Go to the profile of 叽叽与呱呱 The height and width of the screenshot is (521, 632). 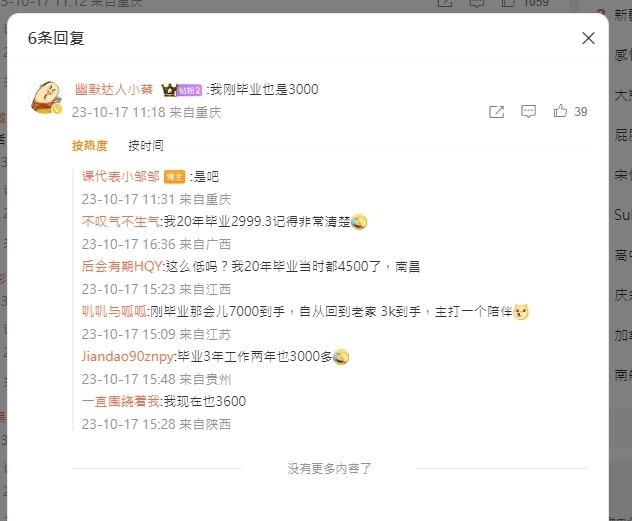pos(114,311)
